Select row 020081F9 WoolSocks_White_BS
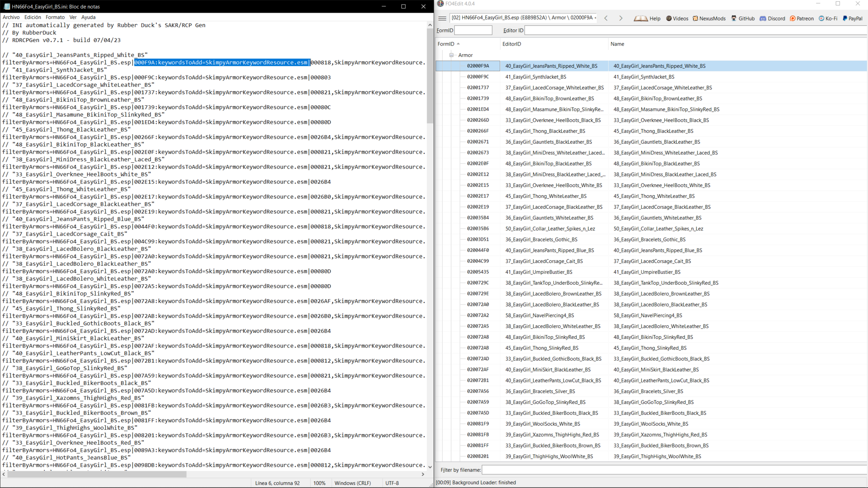This screenshot has width=868, height=488. pos(651,424)
